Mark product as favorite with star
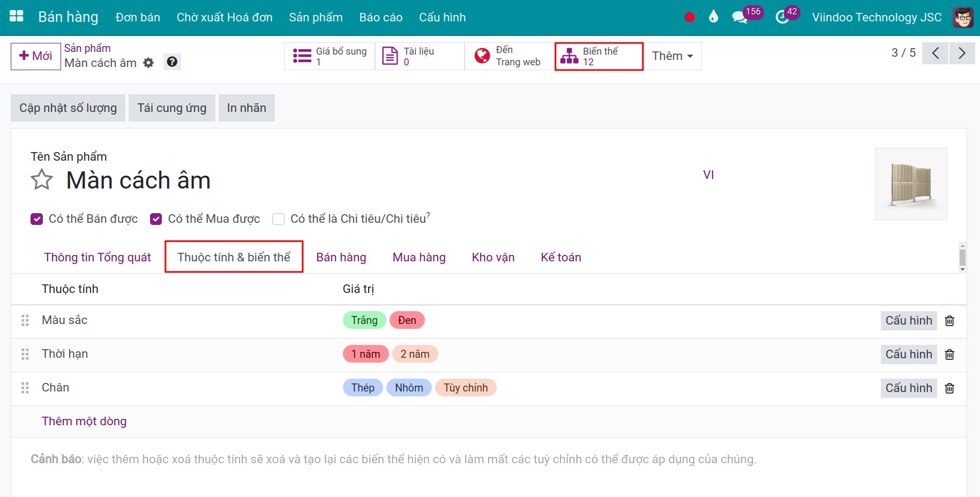This screenshot has width=980, height=497. [x=42, y=180]
